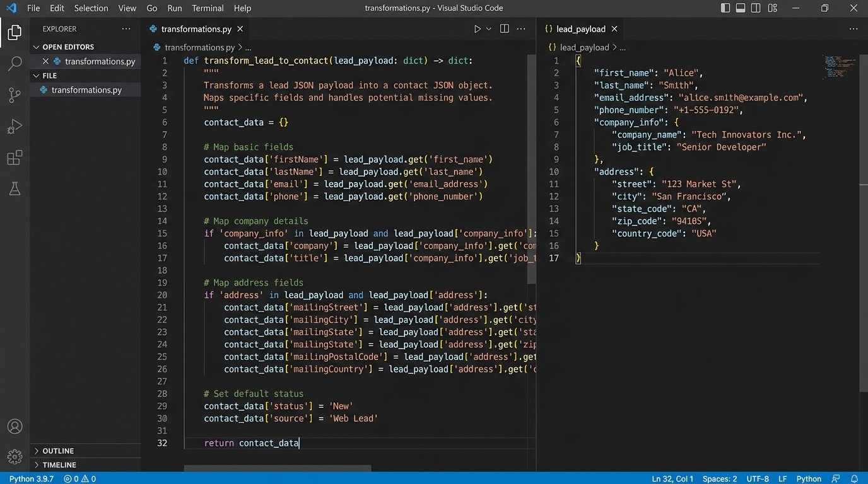Screen dimensions: 868x484
Task: Click the horizontal scrollbar below the code
Action: 278,470
